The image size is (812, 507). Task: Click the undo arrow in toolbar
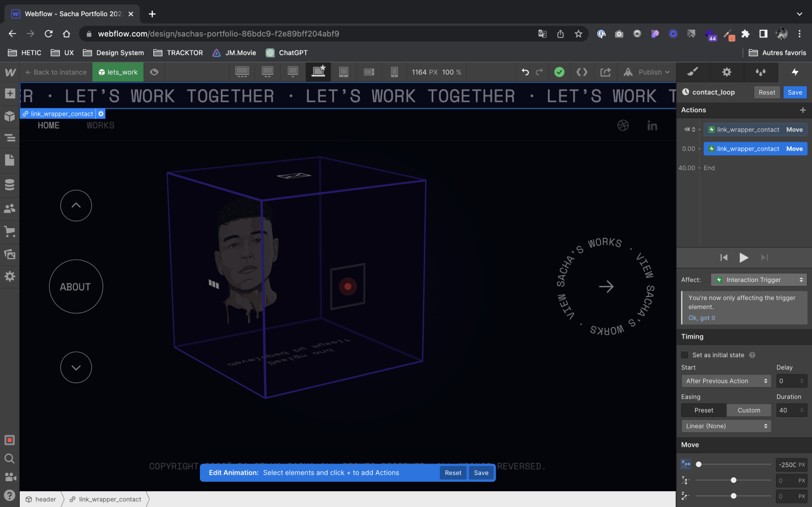point(525,72)
